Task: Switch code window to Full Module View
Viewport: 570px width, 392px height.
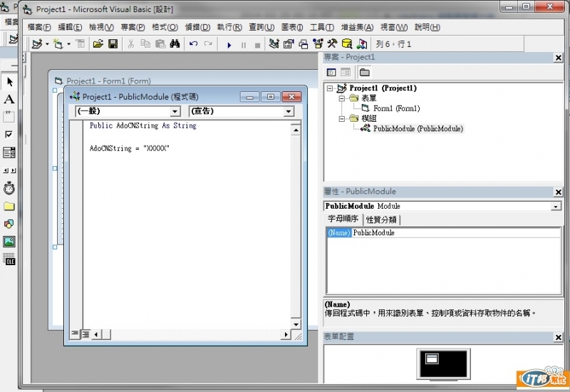Action: 85,334
